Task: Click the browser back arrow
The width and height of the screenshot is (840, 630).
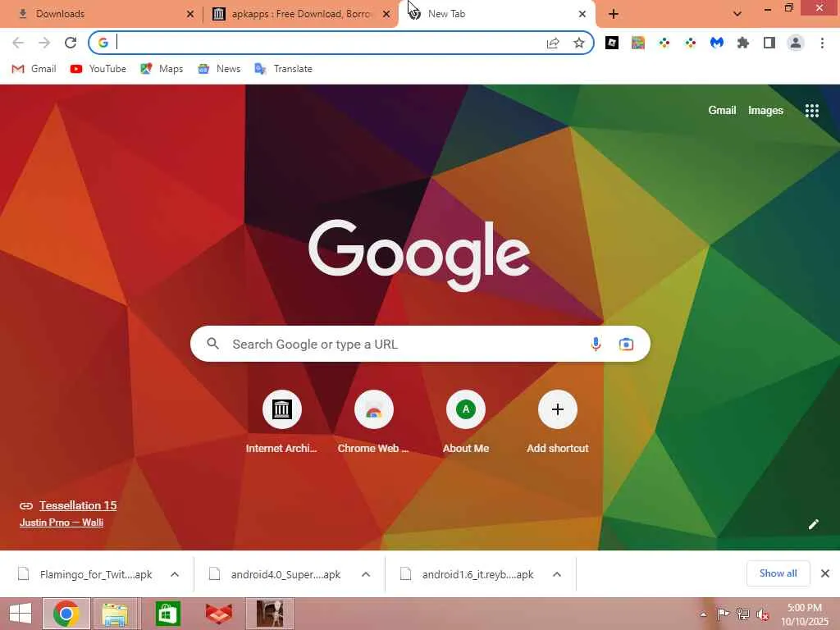Action: (x=18, y=43)
